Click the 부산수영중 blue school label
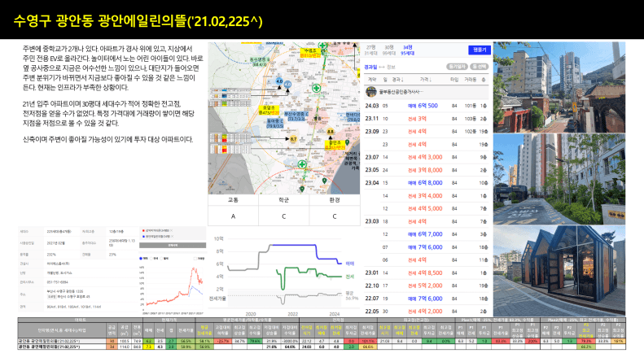Screen dimensions: 644x362 click(296, 116)
